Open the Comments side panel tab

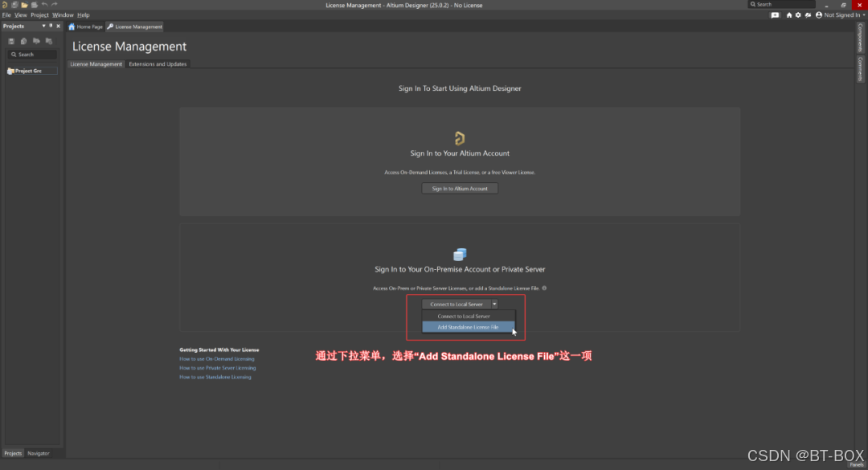[860, 68]
